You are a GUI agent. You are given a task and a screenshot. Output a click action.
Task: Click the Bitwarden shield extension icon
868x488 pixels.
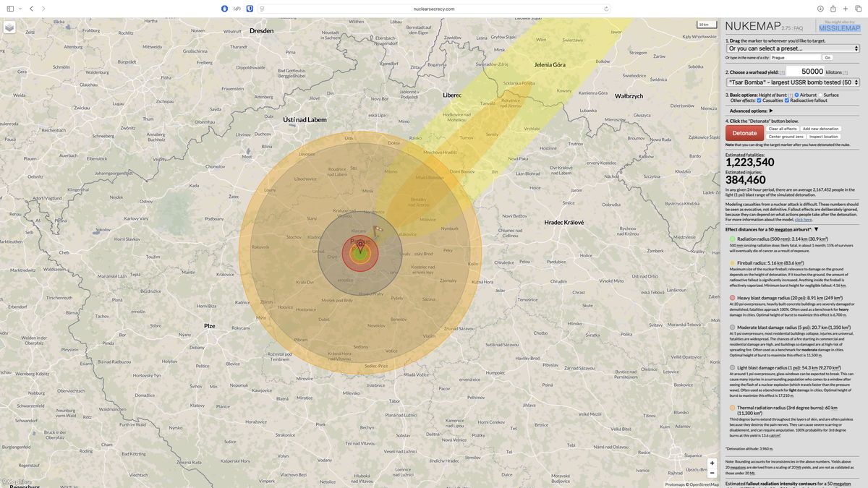tap(250, 9)
